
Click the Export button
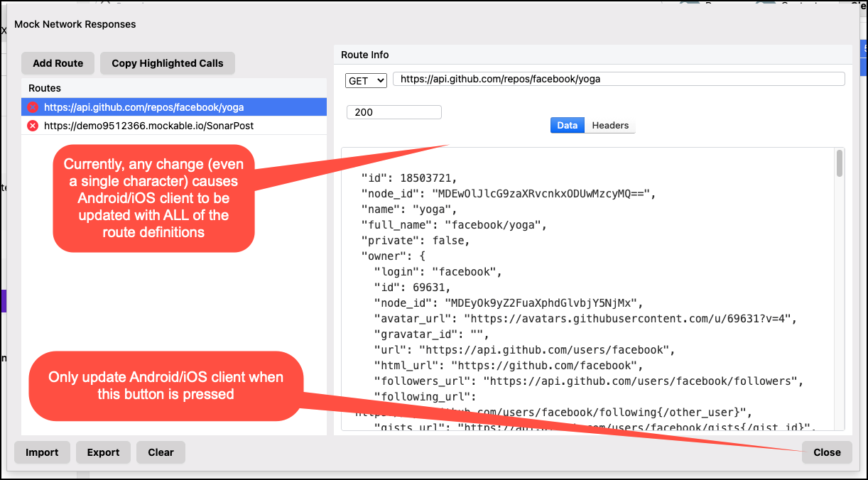[104, 452]
